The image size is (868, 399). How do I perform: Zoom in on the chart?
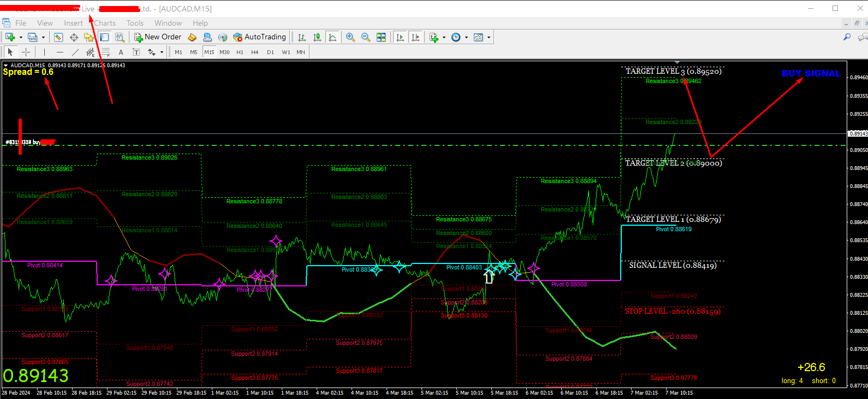point(350,37)
